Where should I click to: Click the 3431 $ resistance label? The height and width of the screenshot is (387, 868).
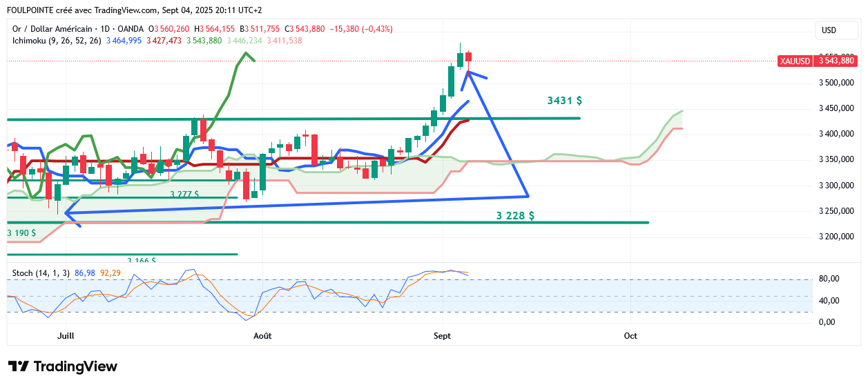564,101
